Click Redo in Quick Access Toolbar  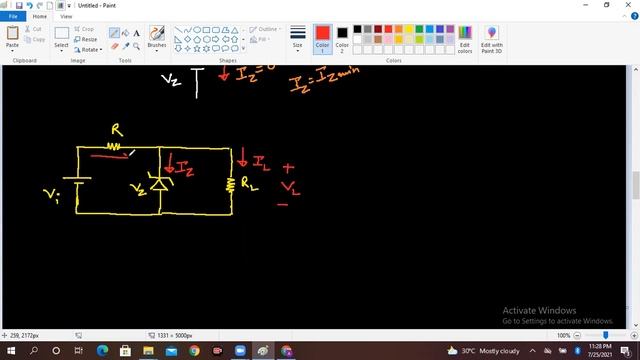coord(40,6)
